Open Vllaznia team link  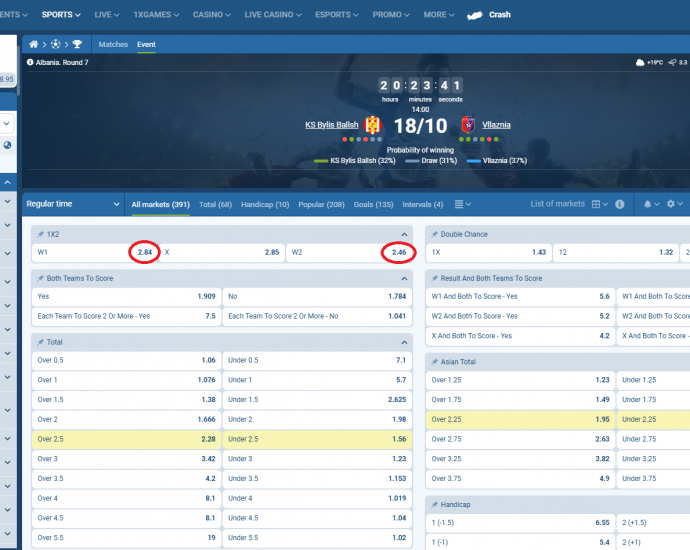[496, 125]
